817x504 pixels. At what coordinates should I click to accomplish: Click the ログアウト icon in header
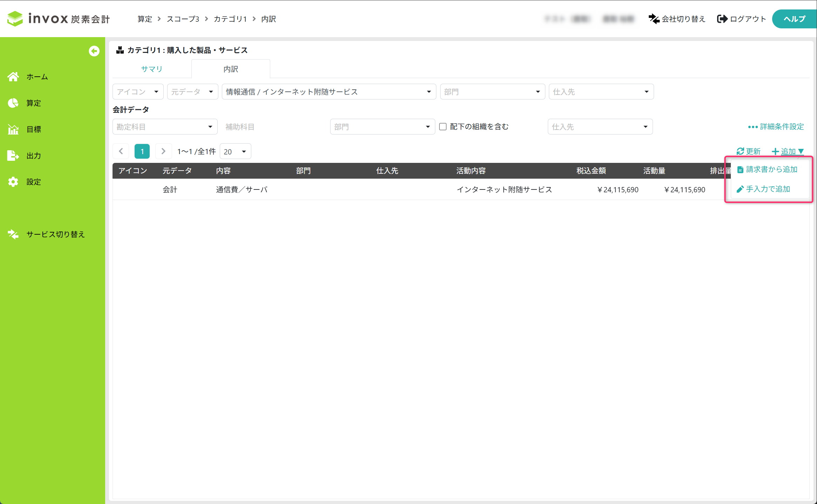click(x=722, y=19)
